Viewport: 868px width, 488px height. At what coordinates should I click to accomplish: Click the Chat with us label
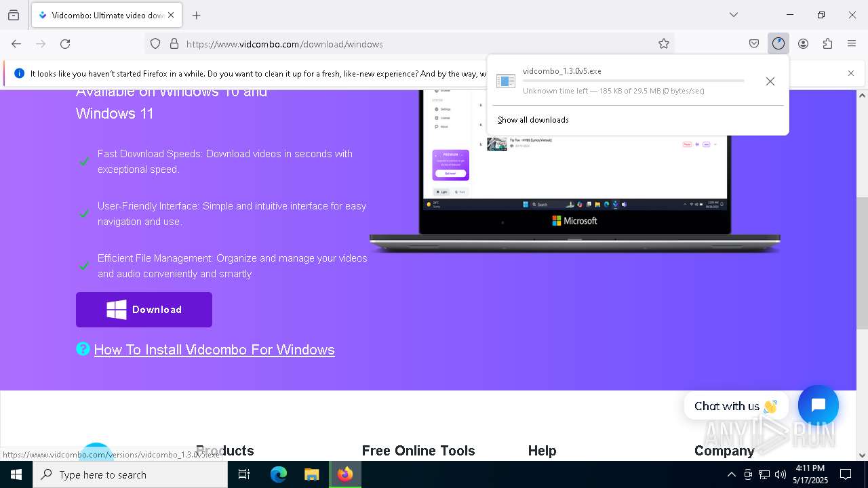pos(736,406)
